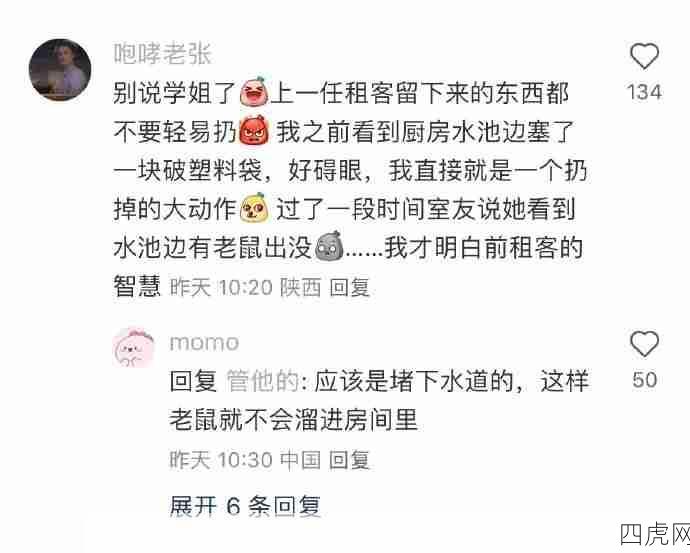Click the 昨天 10:30 timestamp
This screenshot has width=690, height=553.
pos(221,460)
